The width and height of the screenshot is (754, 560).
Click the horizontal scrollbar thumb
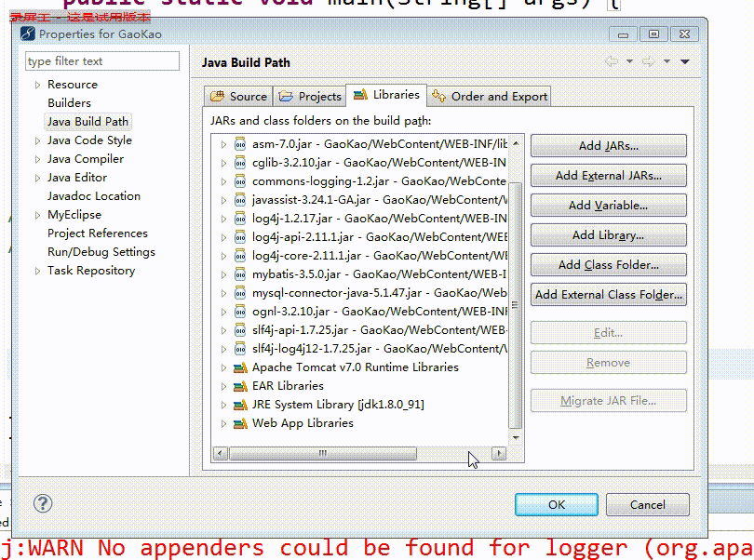(x=323, y=453)
